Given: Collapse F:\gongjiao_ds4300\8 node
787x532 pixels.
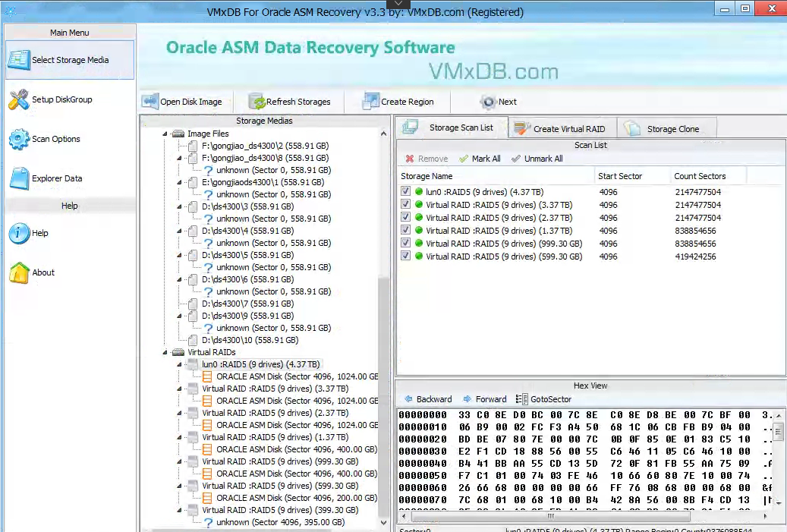Looking at the screenshot, I should point(179,158).
